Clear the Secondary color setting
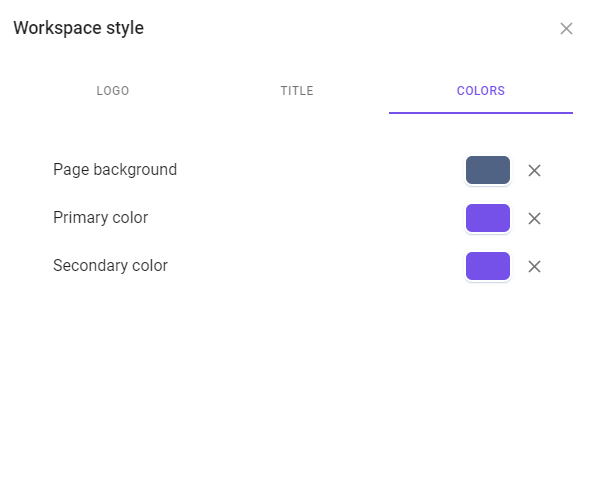 534,267
